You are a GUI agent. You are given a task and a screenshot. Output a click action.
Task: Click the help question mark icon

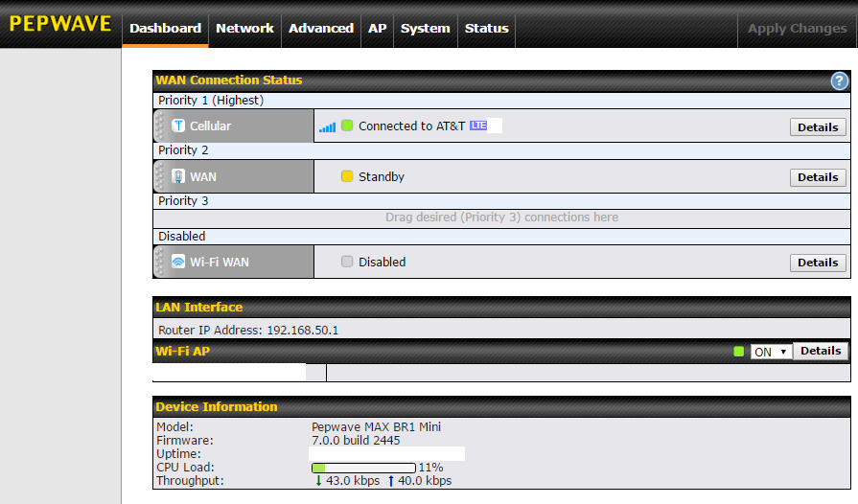point(840,81)
